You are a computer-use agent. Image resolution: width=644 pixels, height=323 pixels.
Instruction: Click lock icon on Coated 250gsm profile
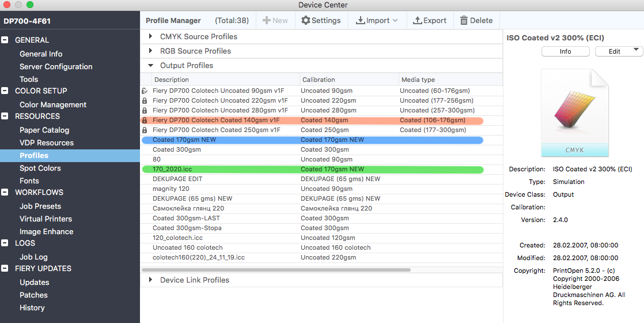pos(145,130)
